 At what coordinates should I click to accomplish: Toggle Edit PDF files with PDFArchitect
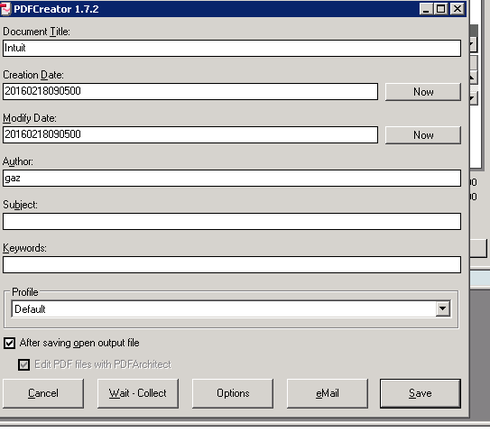point(24,365)
